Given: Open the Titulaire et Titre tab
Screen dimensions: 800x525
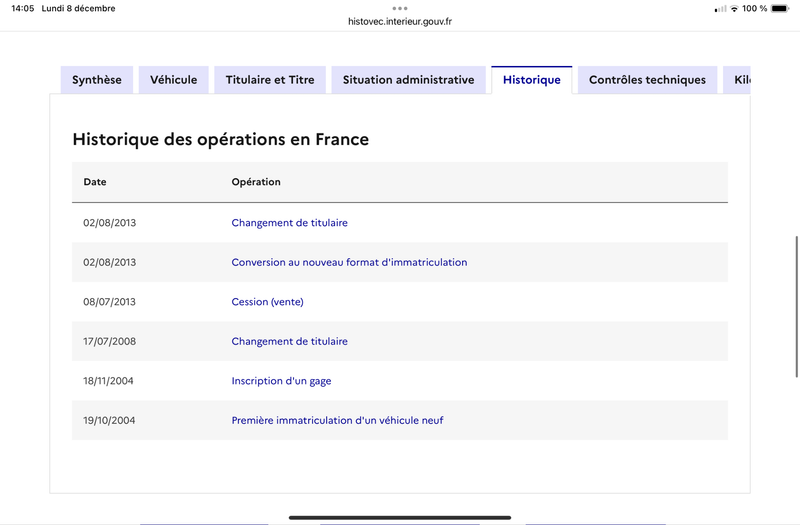Looking at the screenshot, I should click(270, 80).
